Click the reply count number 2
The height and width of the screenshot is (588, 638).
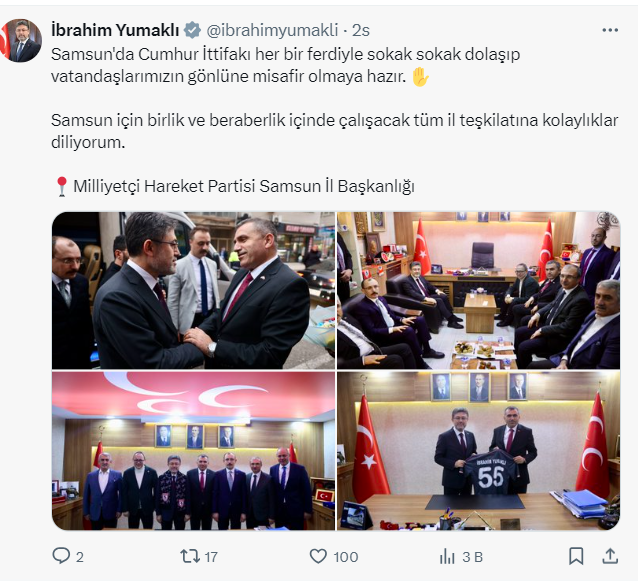tap(80, 557)
